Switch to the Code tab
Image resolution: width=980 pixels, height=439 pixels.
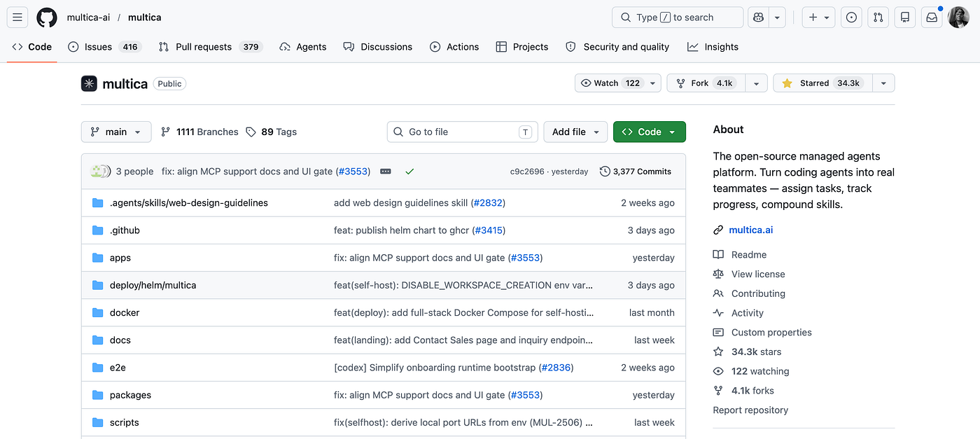click(32, 47)
